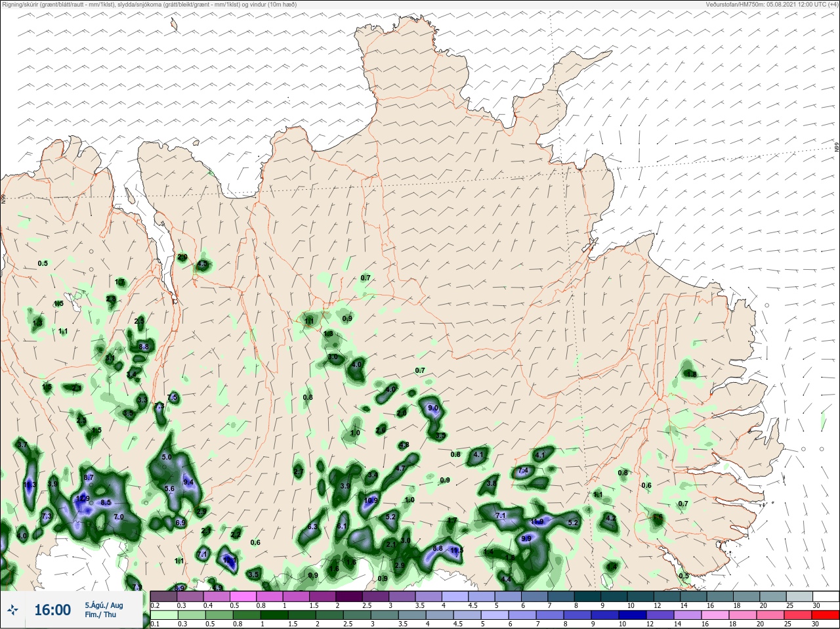Click the 6.9 precipitation value on the map
The width and height of the screenshot is (840, 629).
click(180, 523)
